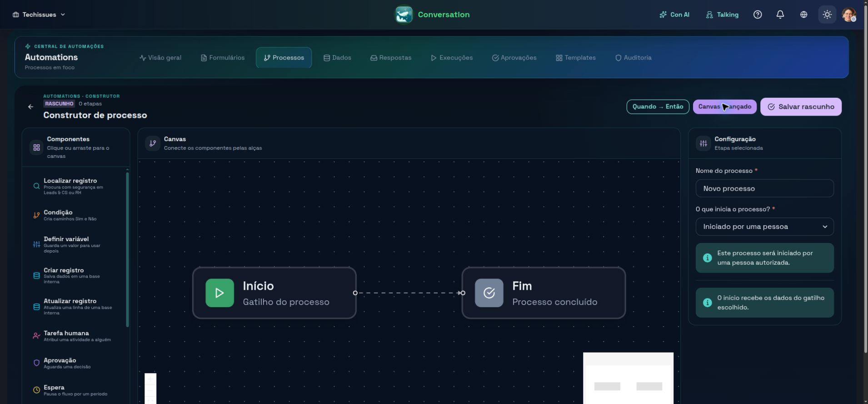This screenshot has width=868, height=404.
Task: Click the canvas minimap
Action: pyautogui.click(x=629, y=378)
